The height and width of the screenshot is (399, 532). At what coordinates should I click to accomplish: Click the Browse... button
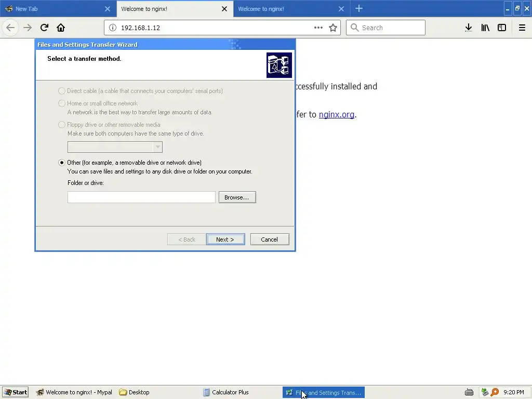tap(237, 197)
